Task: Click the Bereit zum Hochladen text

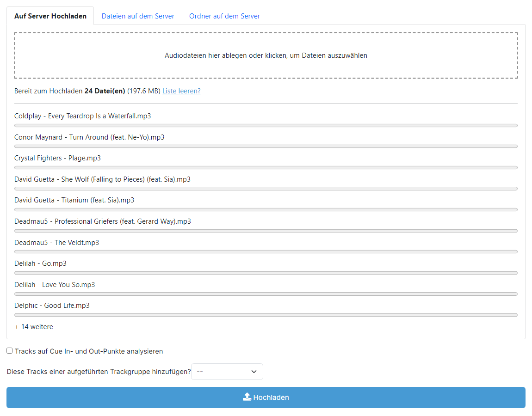Action: [x=49, y=91]
